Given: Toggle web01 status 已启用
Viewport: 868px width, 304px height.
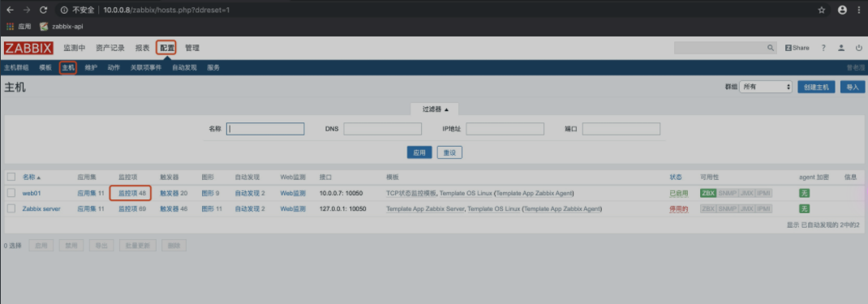Looking at the screenshot, I should [x=679, y=194].
